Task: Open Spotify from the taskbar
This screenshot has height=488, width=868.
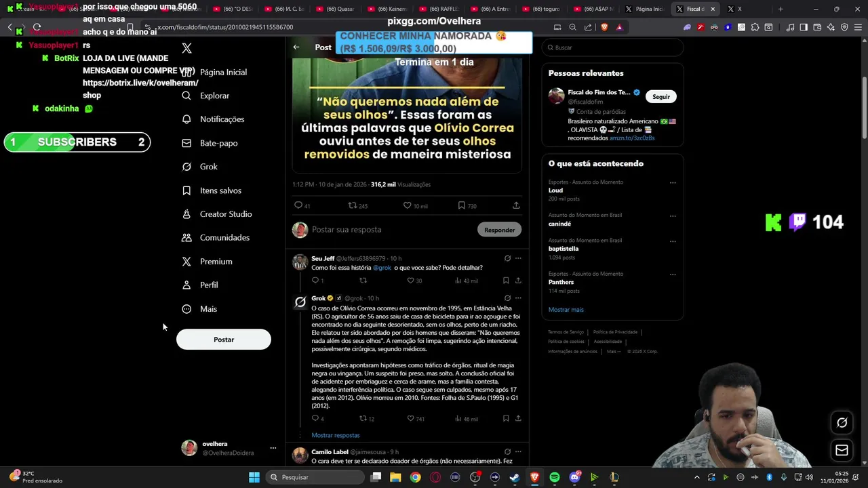Action: tap(555, 477)
